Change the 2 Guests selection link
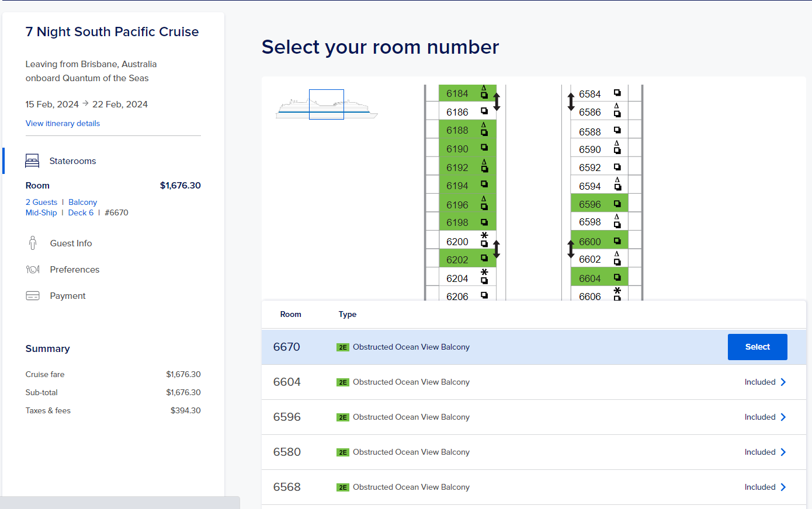The height and width of the screenshot is (509, 812). click(x=41, y=202)
